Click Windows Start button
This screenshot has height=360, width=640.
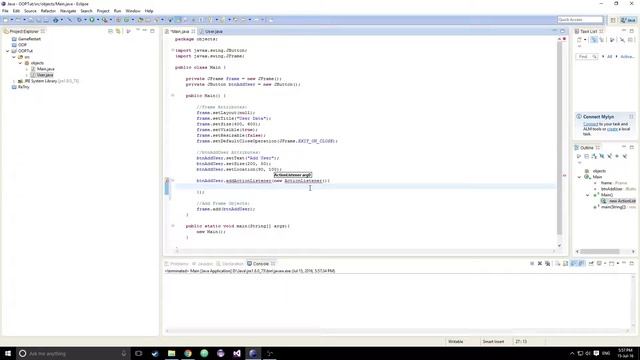pos(8,353)
